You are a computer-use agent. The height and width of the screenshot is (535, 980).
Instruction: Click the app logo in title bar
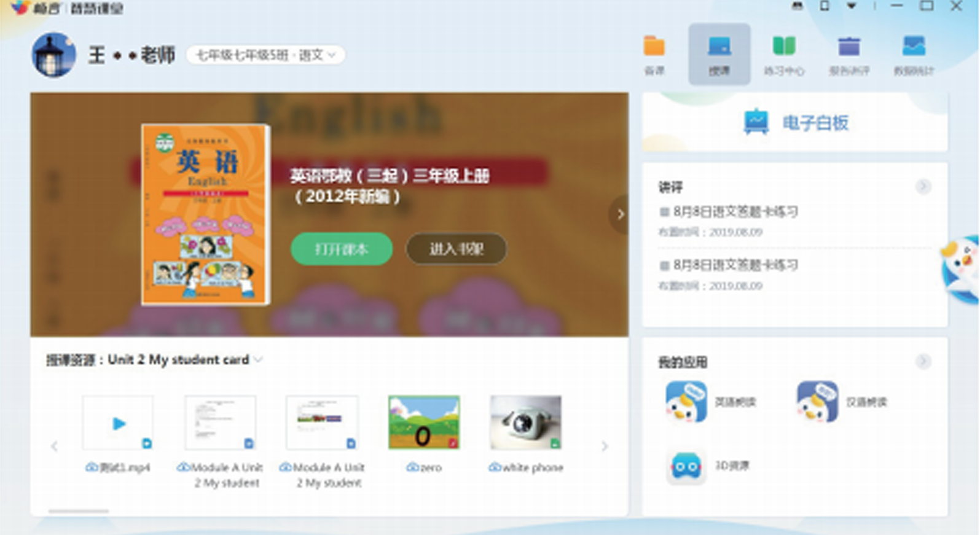tap(20, 7)
